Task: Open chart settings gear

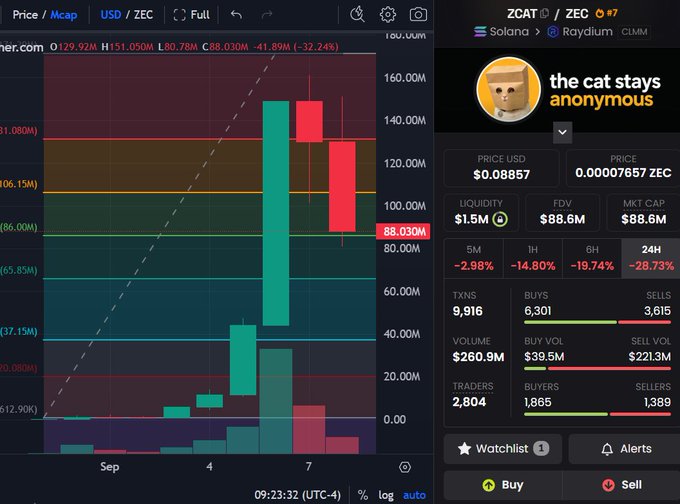Action: pos(387,14)
